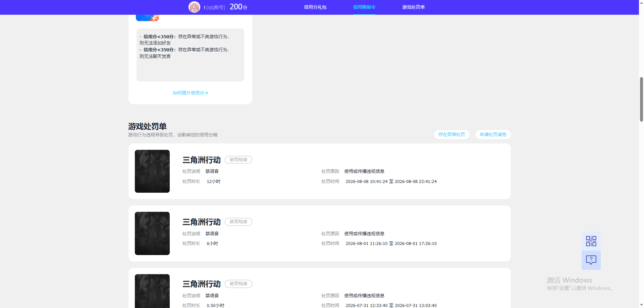Click the page vertical scrollbar thumb
The width and height of the screenshot is (644, 308).
pyautogui.click(x=641, y=99)
